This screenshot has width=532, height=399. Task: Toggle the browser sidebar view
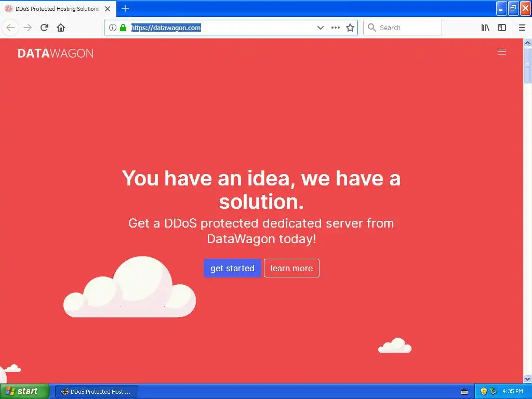click(502, 28)
